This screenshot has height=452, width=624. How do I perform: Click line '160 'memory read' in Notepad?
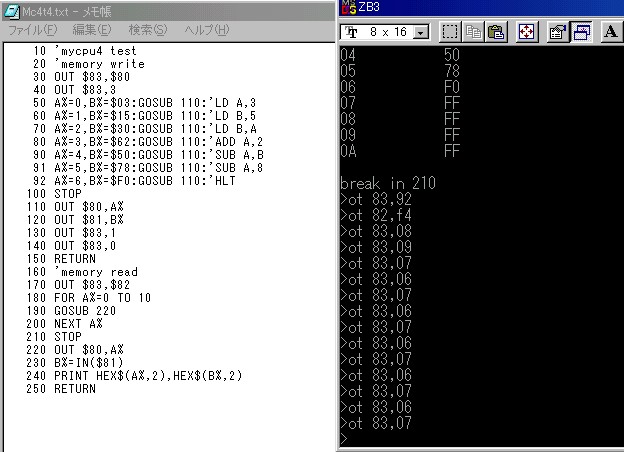(82, 272)
